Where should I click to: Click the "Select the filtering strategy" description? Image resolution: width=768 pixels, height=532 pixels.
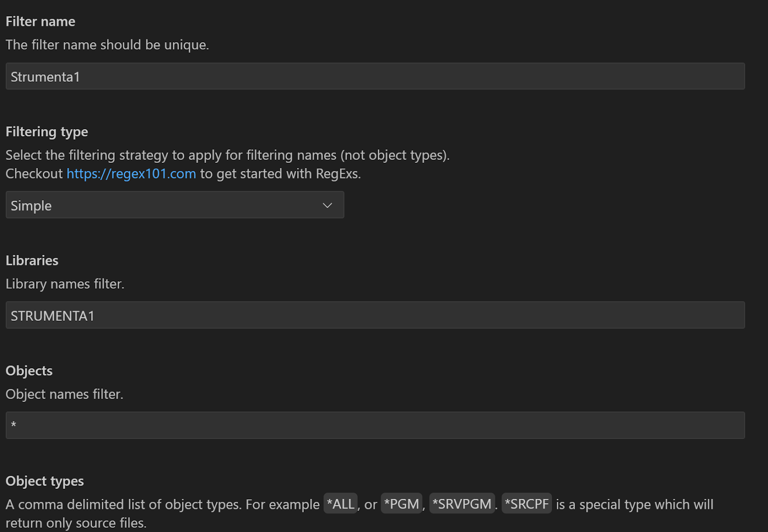[x=227, y=156]
